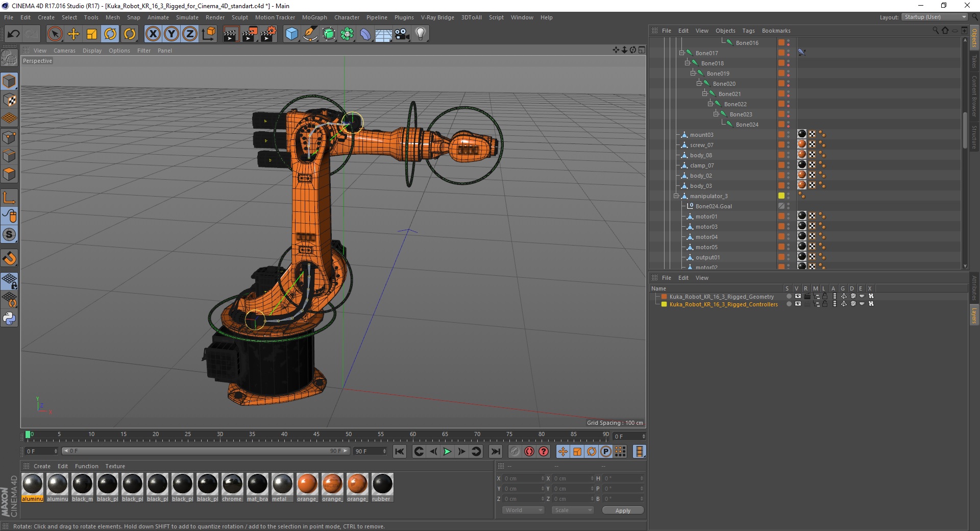Toggle the Snap enable icon
This screenshot has height=531, width=980.
coord(9,234)
